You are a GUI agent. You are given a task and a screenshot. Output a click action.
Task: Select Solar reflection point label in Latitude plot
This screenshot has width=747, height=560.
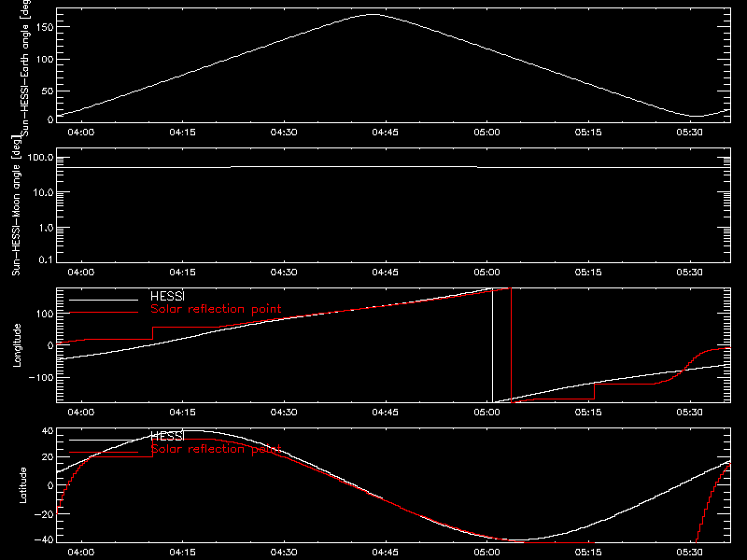[x=216, y=449]
